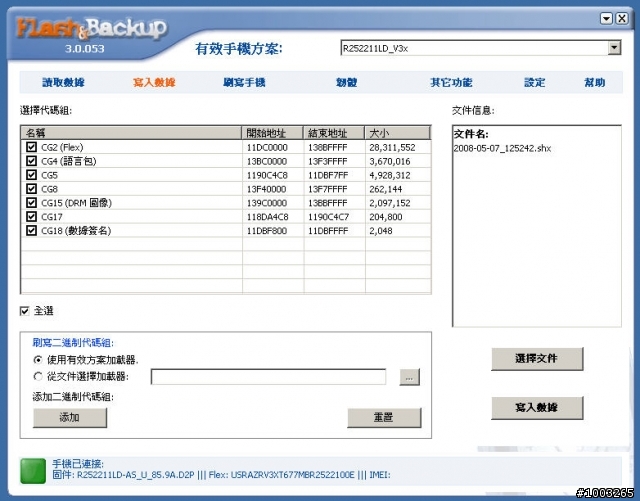
Task: Click the green connection status indicator
Action: pos(33,471)
